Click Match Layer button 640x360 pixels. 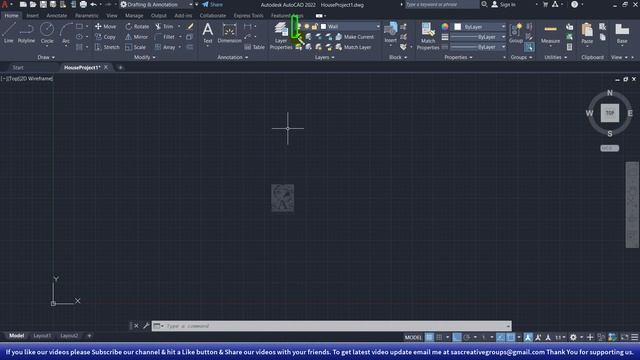[x=353, y=47]
